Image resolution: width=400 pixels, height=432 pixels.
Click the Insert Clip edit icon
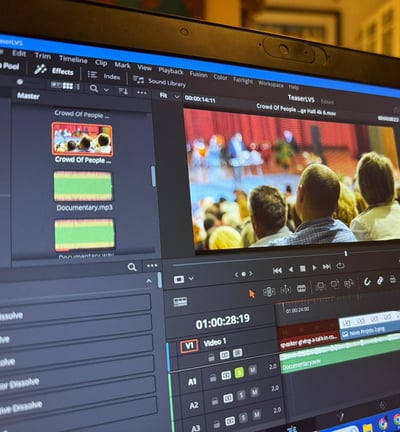click(x=321, y=286)
